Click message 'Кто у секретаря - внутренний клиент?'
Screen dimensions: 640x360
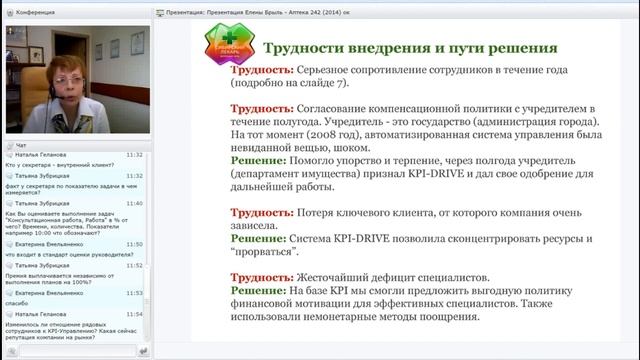[60, 165]
